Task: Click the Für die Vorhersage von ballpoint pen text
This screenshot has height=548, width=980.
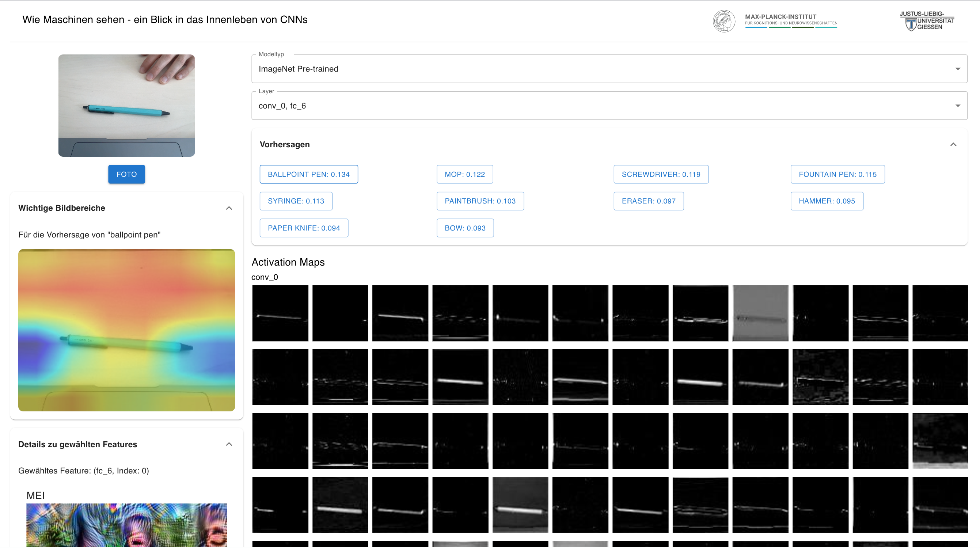Action: (x=90, y=235)
